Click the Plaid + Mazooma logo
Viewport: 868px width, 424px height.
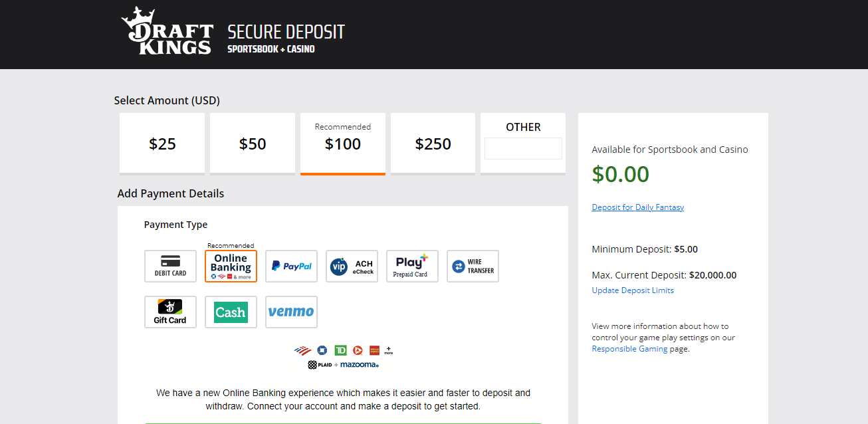343,365
